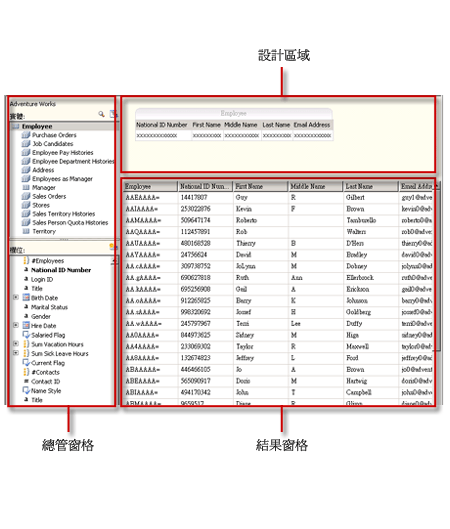450x529 pixels.
Task: Click the new field icon beside search
Action: pyautogui.click(x=113, y=114)
